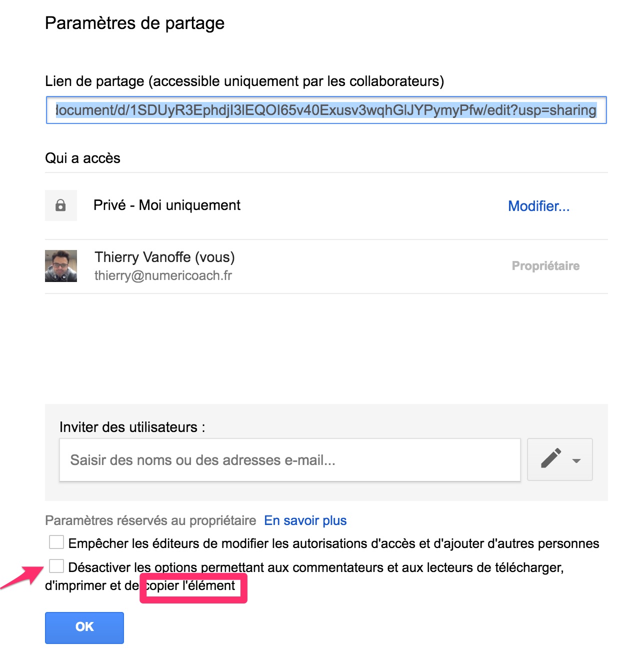Screen dimensions: 642x672
Task: Confirm with the blue OK button
Action: pyautogui.click(x=84, y=627)
